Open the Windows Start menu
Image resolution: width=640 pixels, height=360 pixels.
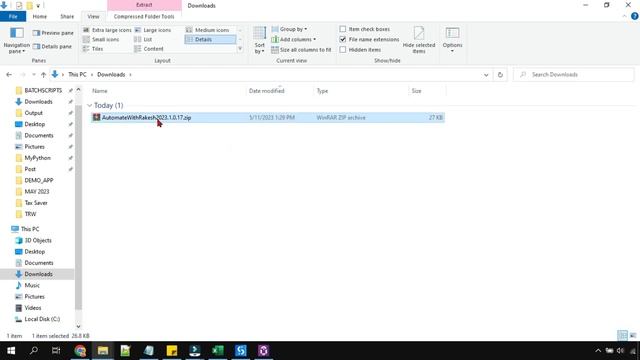(11, 351)
